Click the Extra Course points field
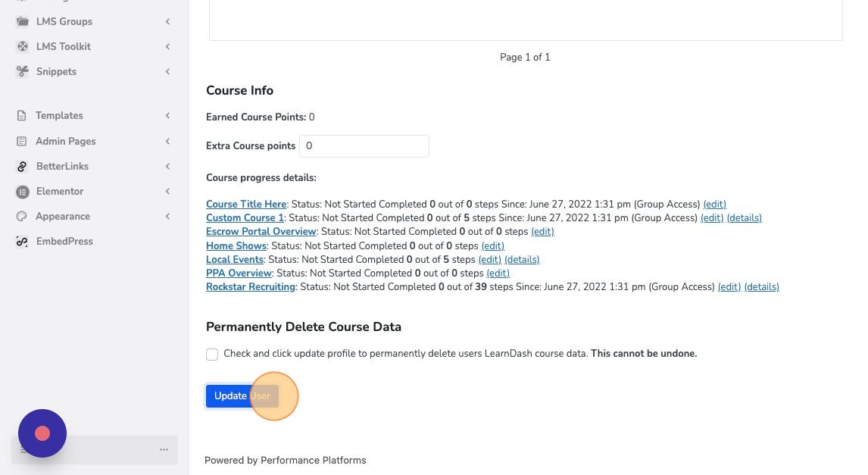This screenshot has height=475, width=868. point(364,146)
